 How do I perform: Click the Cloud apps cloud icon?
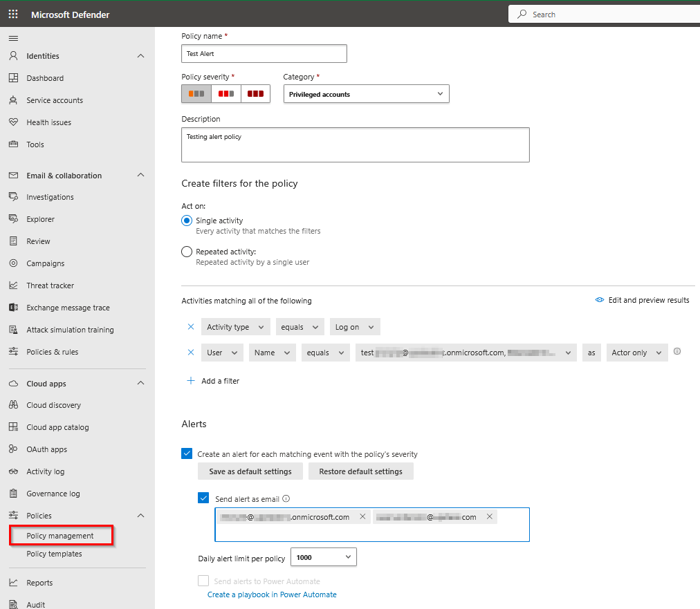(13, 383)
